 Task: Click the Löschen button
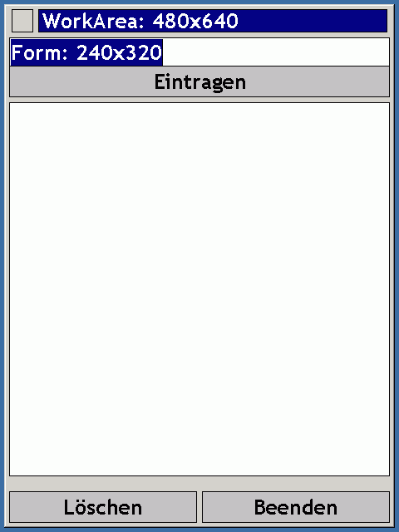pyautogui.click(x=103, y=507)
